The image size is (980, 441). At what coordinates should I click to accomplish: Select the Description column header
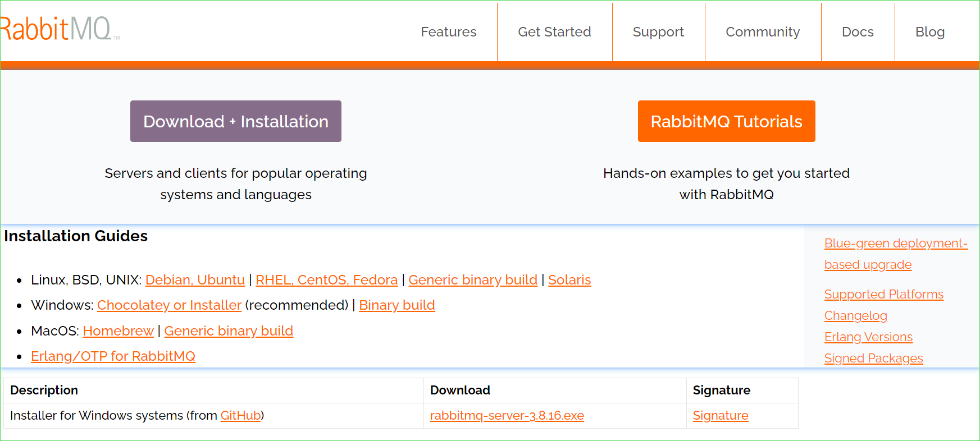click(44, 390)
